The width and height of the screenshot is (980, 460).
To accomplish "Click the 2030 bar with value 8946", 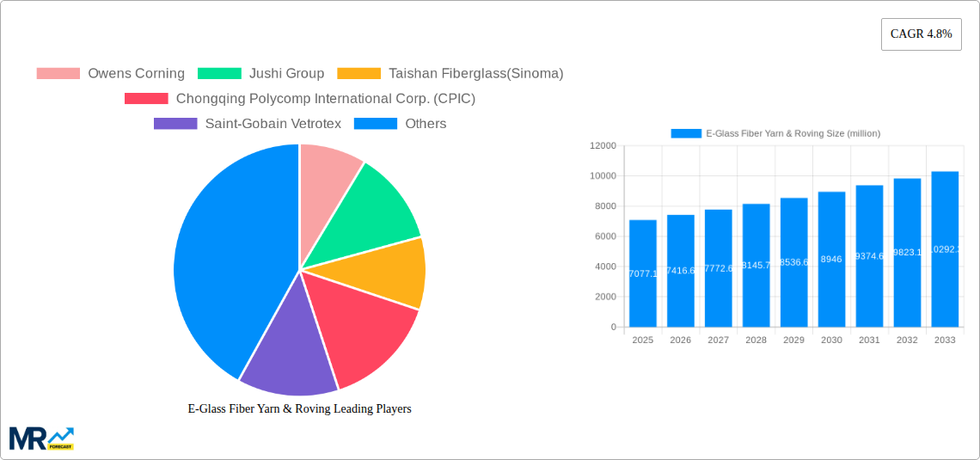I will [x=832, y=260].
